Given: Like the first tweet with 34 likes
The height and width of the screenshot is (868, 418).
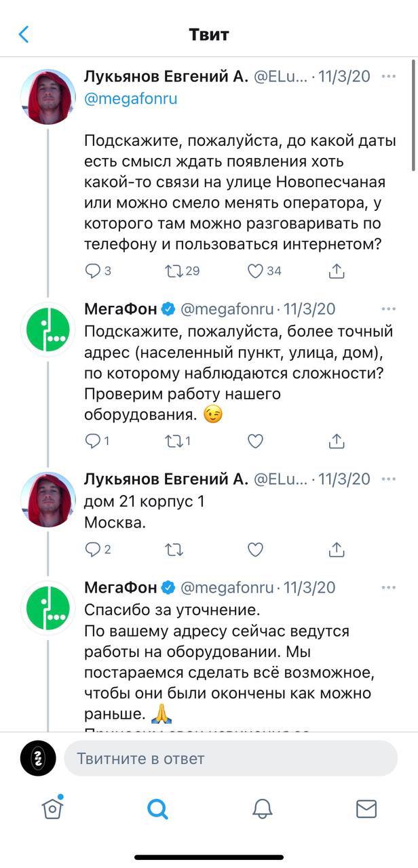Looking at the screenshot, I should tap(255, 271).
